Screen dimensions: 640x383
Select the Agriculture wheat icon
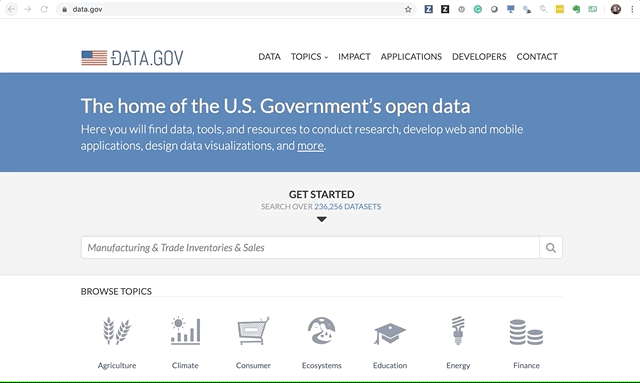point(117,331)
